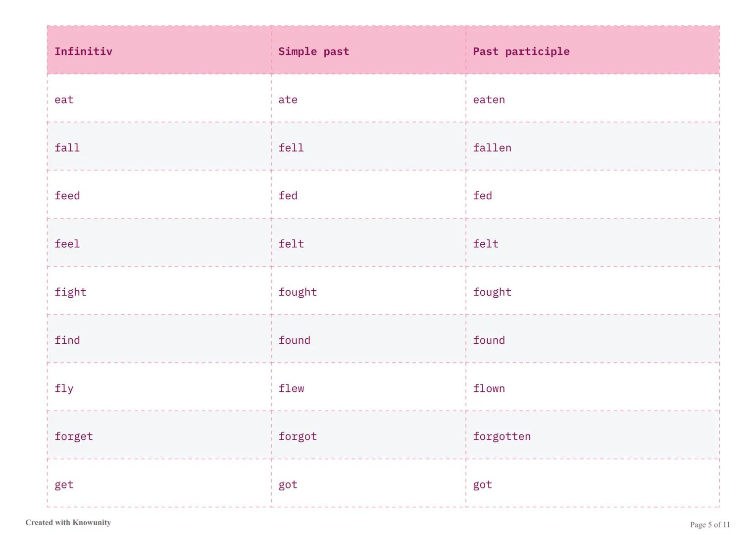
Task: Select the infinitive "forget" cell
Action: coord(73,436)
